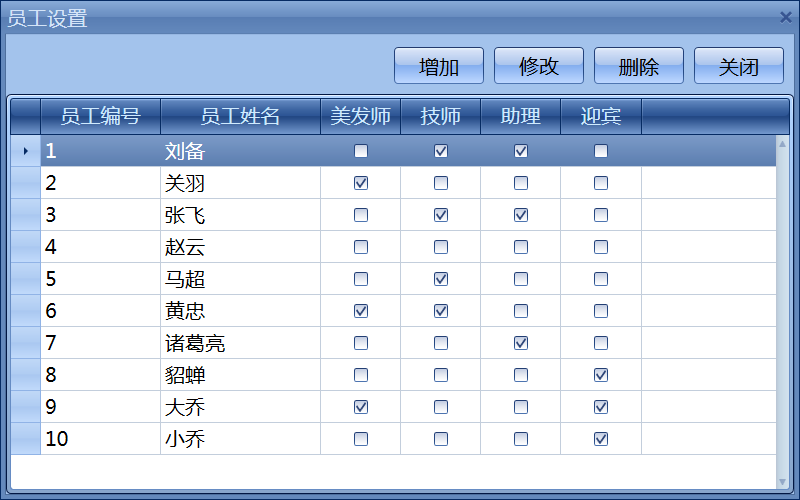Uncheck 美发师 checkbox for 大乔
The height and width of the screenshot is (500, 800).
point(361,407)
